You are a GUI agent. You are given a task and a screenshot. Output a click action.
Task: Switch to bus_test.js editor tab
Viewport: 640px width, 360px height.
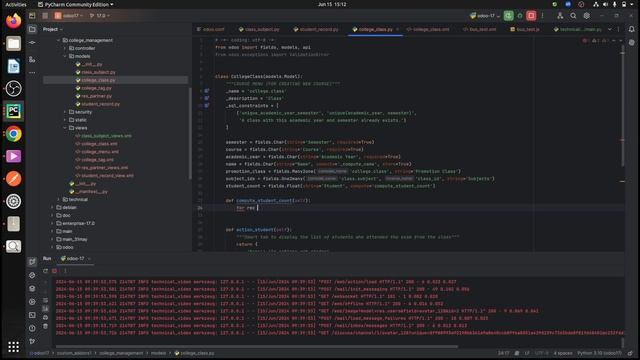525,29
